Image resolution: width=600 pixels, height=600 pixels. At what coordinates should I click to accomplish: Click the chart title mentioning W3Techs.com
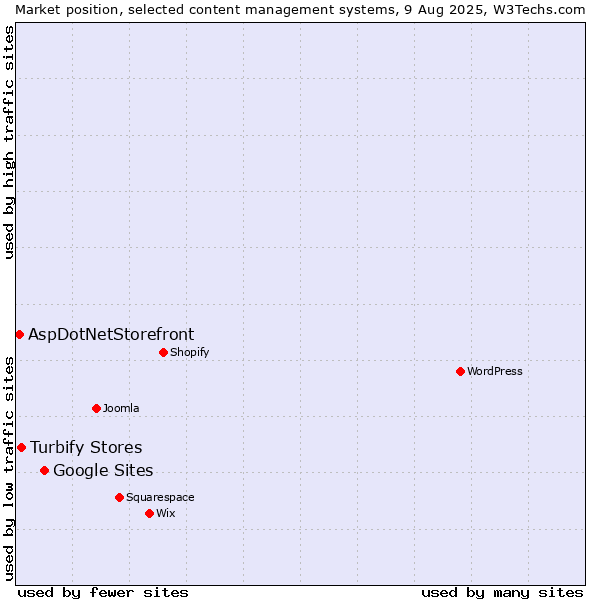pos(300,10)
